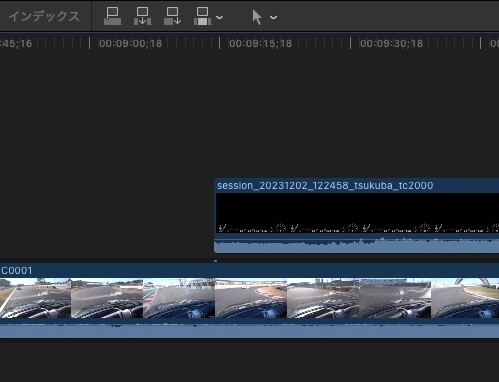
Task: Open the tool selection dropdown chevron
Action: [x=273, y=17]
